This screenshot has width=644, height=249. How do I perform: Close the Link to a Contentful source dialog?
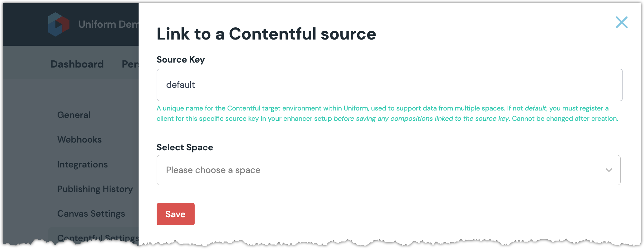[x=621, y=22]
